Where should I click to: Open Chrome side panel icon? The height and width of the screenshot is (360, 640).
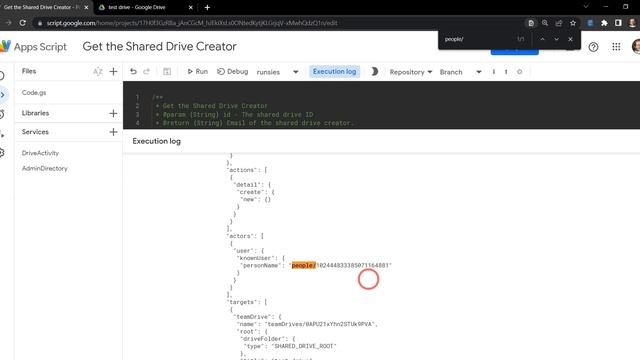coord(618,23)
